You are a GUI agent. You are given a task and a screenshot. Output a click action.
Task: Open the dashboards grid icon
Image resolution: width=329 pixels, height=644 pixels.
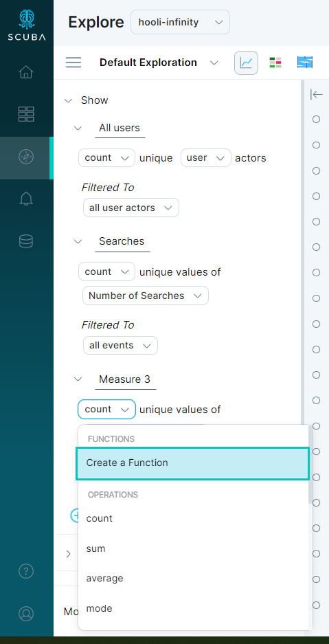26,114
